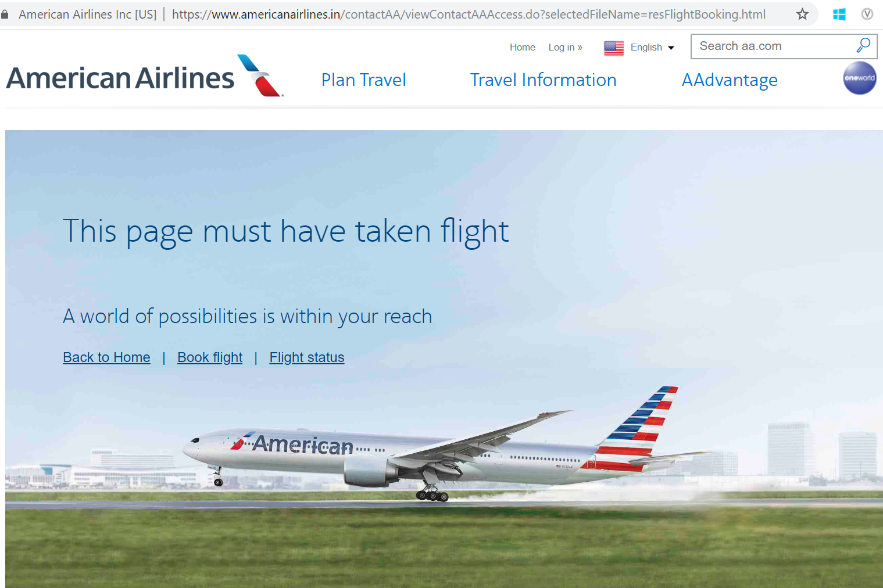
Task: Select the browser address bar URL
Action: [469, 15]
